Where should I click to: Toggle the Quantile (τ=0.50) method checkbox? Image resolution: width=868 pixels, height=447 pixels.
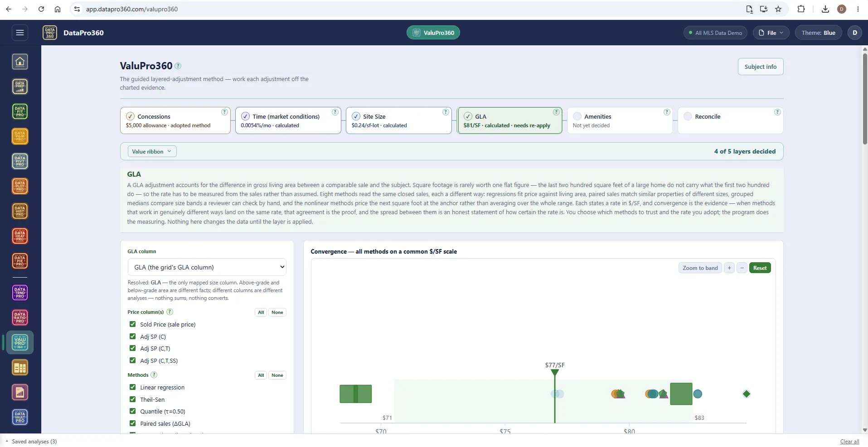[x=132, y=411]
